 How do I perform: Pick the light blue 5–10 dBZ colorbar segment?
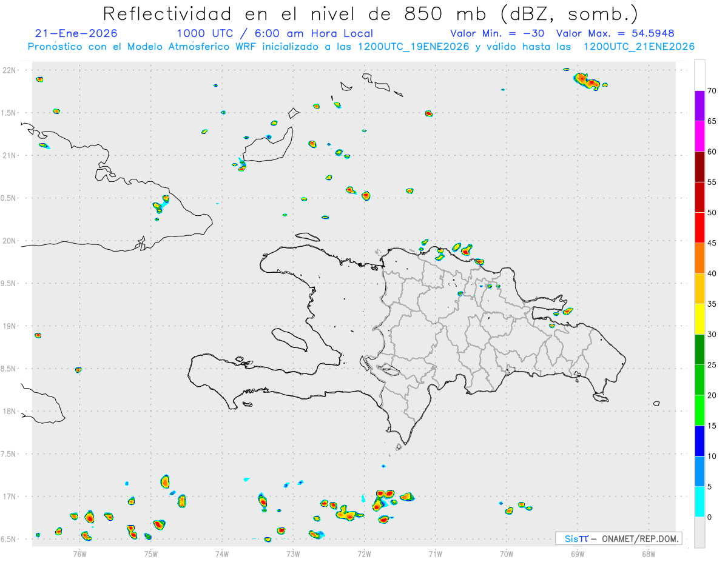[699, 471]
